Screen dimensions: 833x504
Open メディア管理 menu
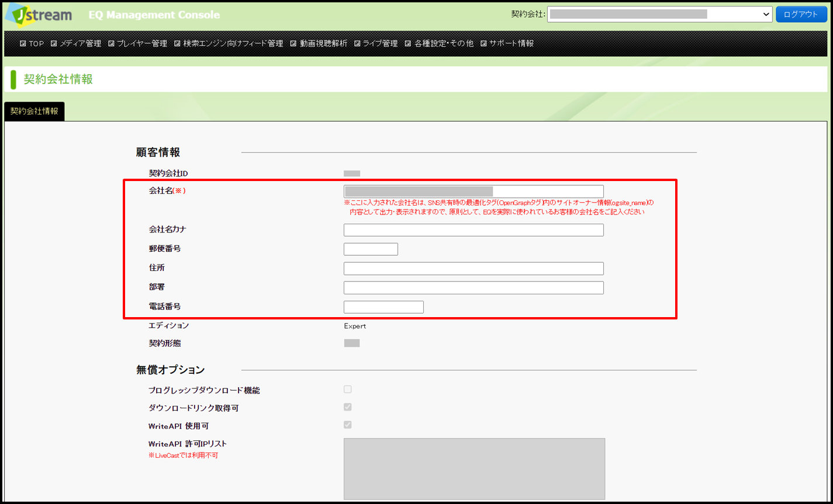76,44
